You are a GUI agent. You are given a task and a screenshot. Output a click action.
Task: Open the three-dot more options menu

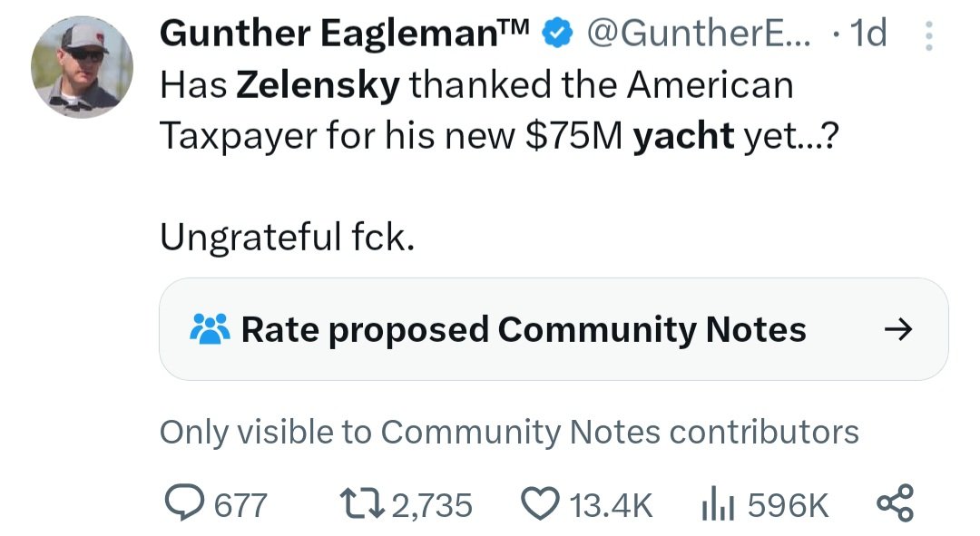click(929, 35)
